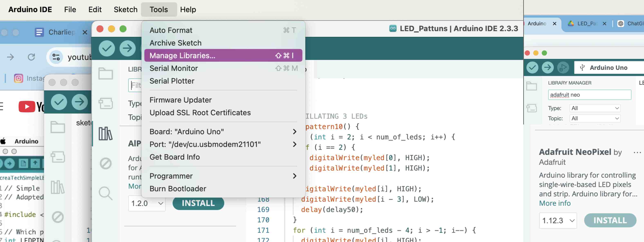
Task: Click the browser forward arrow
Action: tap(10, 57)
